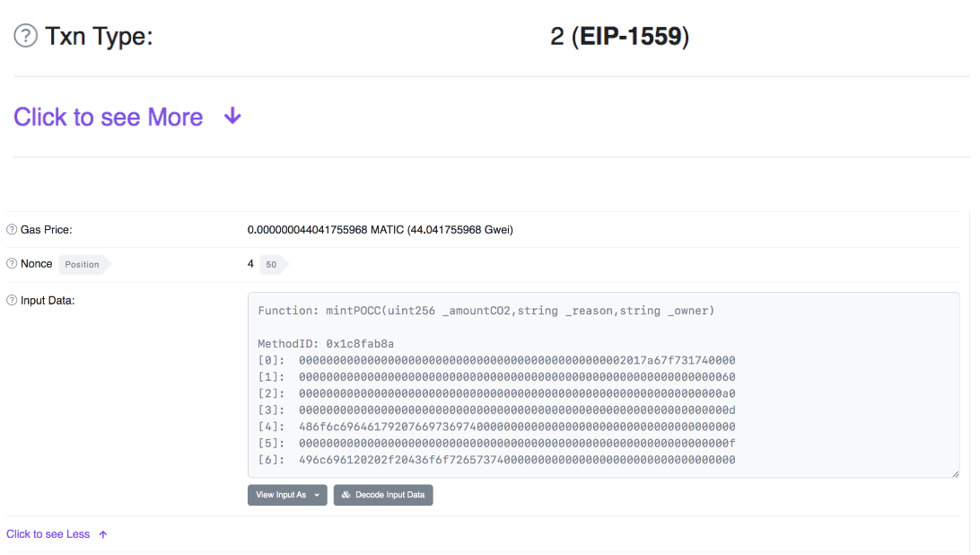Click the Position badge next to Nonce

coord(85,265)
